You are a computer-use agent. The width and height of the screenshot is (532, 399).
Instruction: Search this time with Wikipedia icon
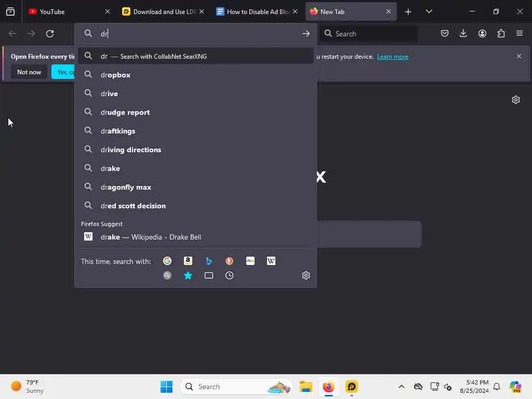click(271, 261)
